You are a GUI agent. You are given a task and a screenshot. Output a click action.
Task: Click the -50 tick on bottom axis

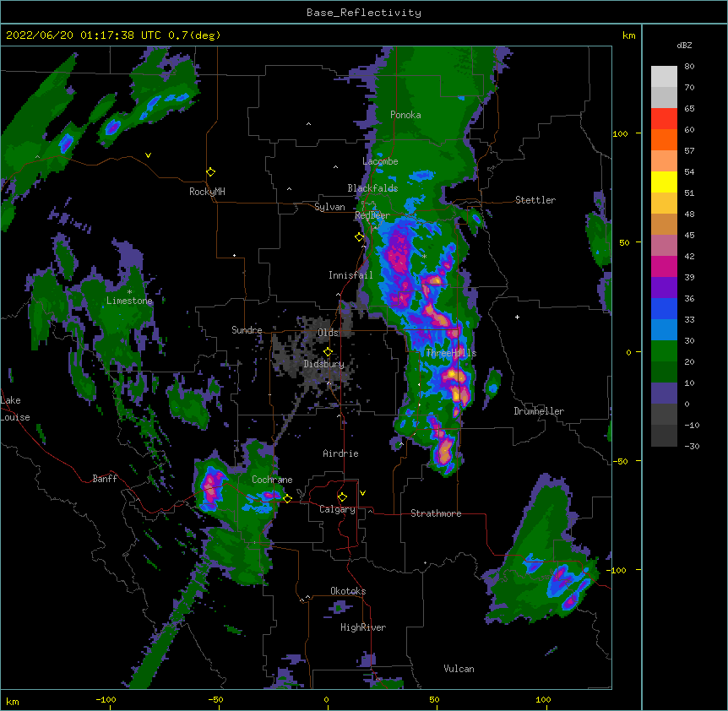pos(215,699)
